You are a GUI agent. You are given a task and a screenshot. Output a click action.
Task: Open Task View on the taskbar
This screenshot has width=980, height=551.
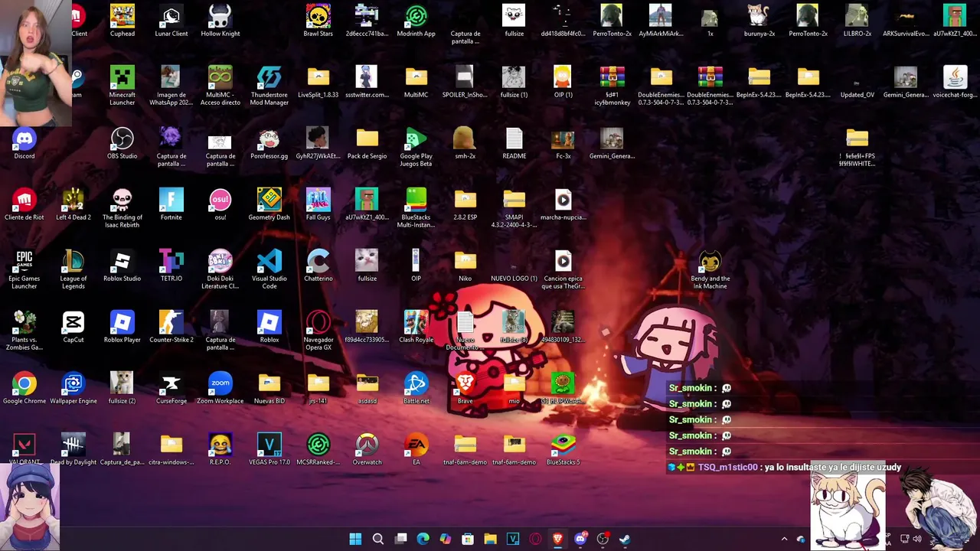point(400,539)
